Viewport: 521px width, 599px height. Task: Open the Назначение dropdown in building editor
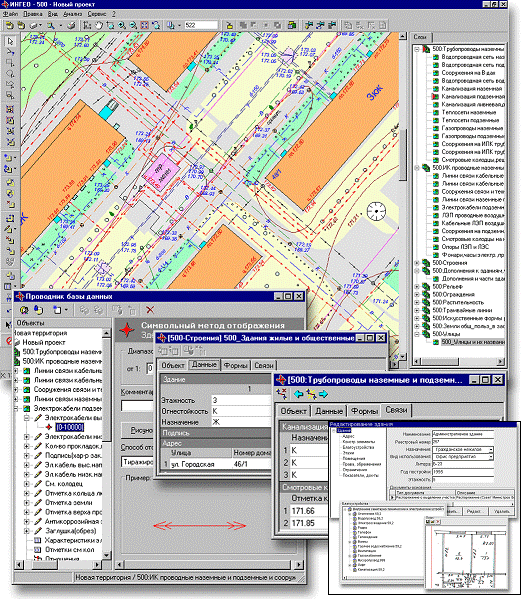coord(491,449)
